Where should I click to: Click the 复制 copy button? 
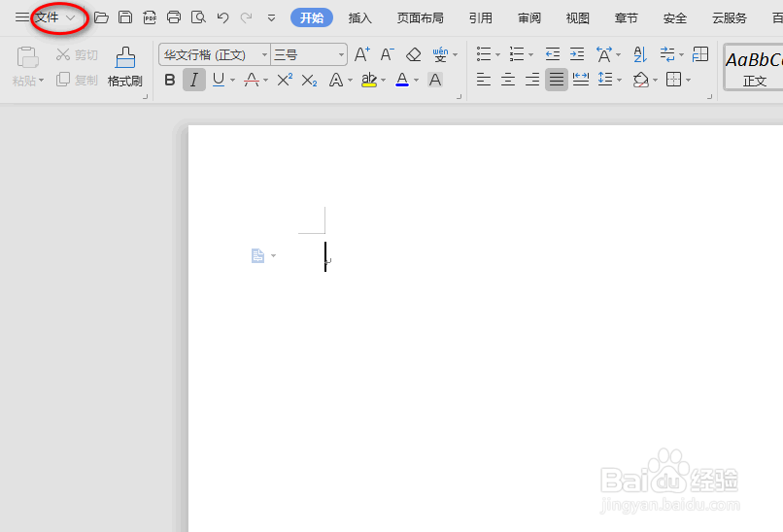(77, 80)
